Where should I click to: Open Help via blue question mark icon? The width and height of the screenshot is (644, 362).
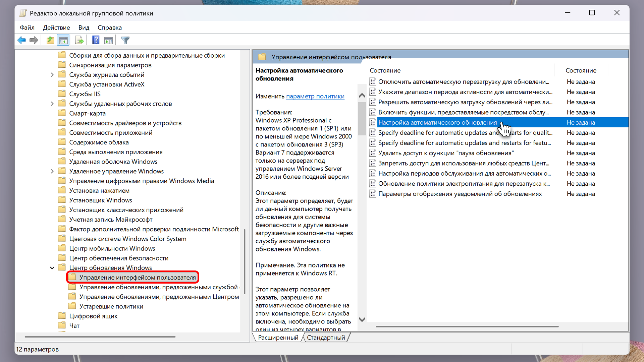tap(96, 40)
